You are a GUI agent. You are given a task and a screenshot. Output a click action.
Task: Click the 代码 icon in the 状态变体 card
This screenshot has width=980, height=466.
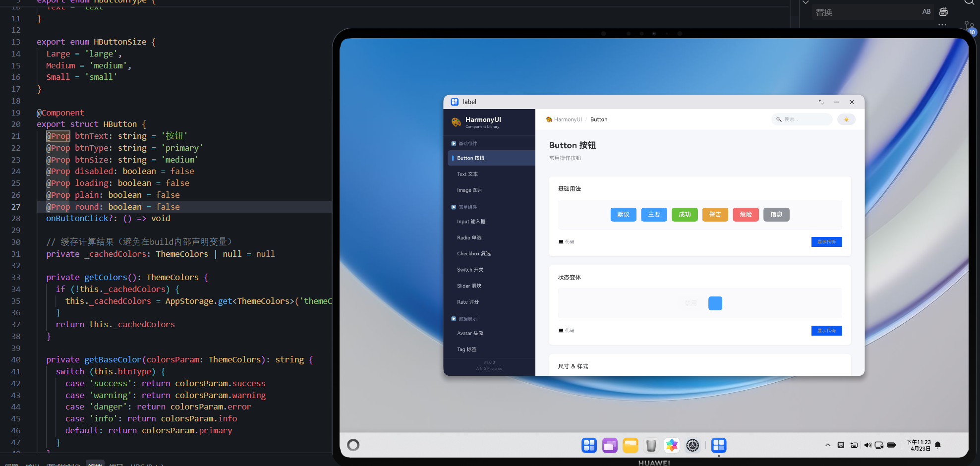coord(561,331)
